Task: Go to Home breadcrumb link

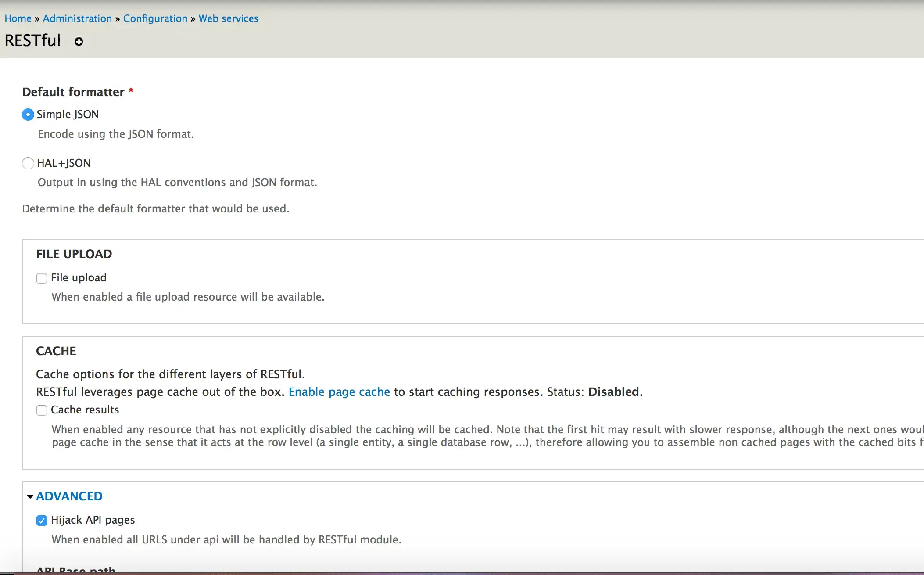Action: click(18, 18)
